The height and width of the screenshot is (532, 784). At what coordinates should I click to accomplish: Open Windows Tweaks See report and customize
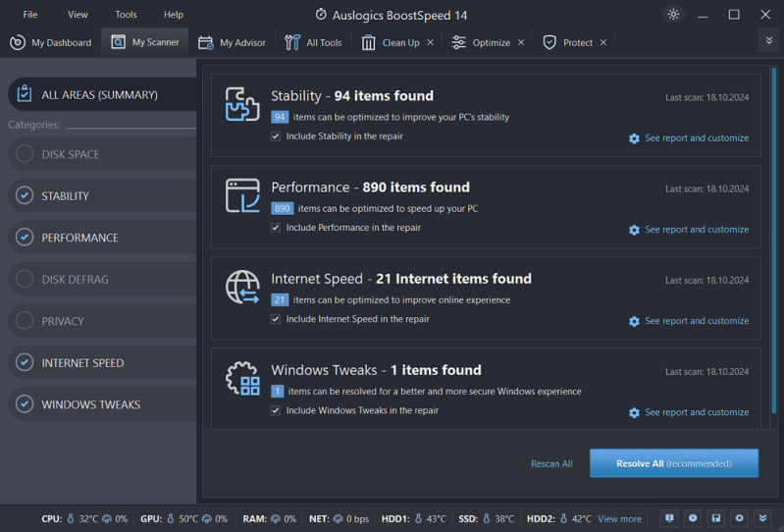click(689, 412)
